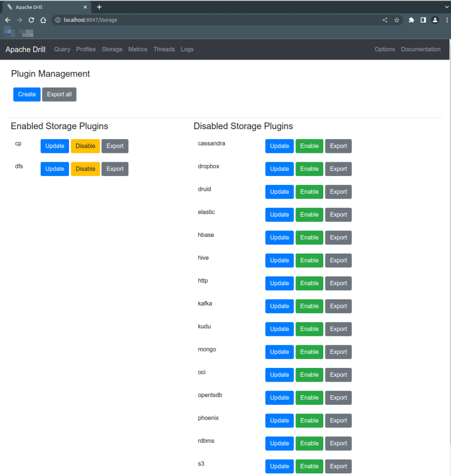Go to the Metrics navbar item
This screenshot has height=476, width=451.
coord(138,49)
